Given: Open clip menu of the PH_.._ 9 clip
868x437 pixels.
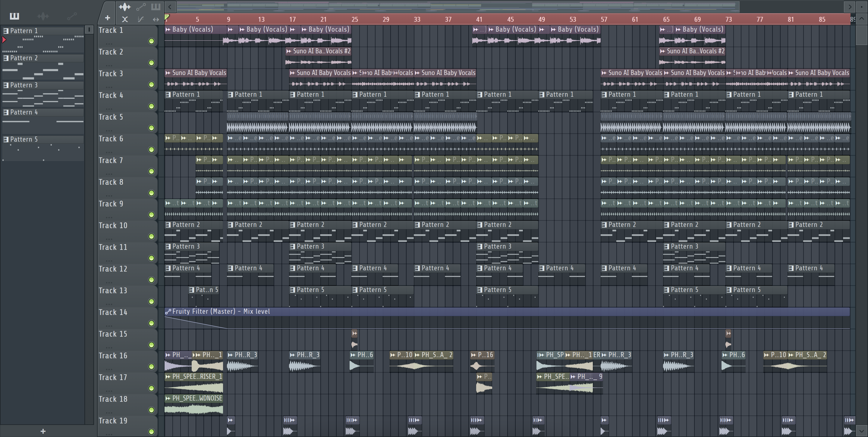Looking at the screenshot, I should tap(573, 376).
